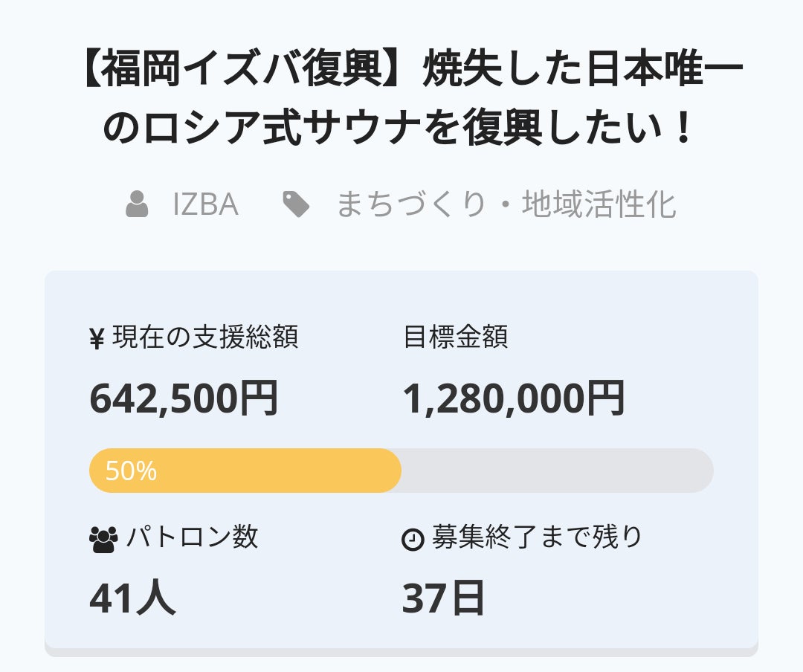Click the yen icon beside 現在の支援総額
This screenshot has width=803, height=672.
(97, 339)
